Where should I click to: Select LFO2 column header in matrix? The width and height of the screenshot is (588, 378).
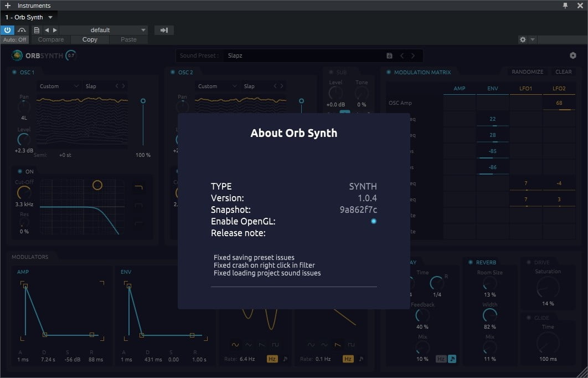pos(559,89)
